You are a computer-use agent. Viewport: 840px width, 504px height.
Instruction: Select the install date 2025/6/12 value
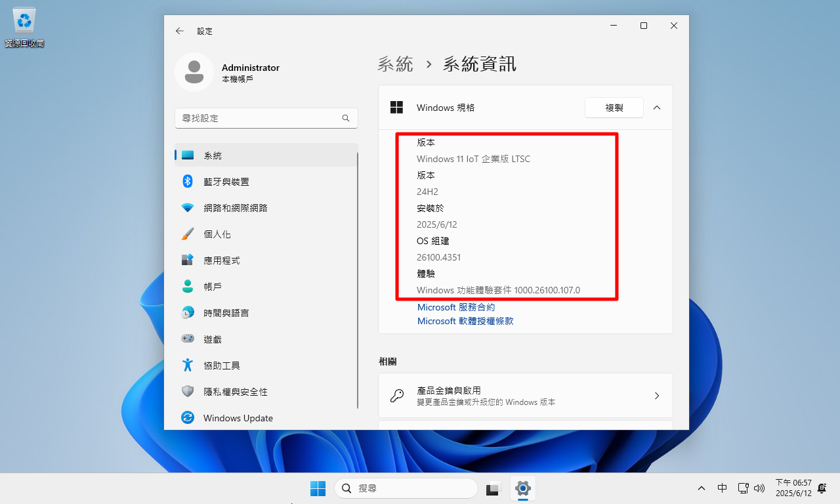point(437,224)
